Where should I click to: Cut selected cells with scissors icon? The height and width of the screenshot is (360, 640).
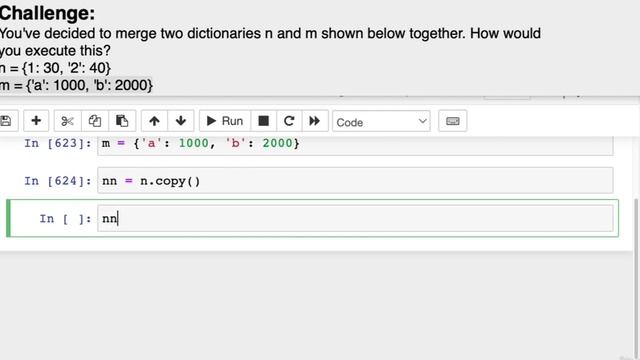[67, 121]
